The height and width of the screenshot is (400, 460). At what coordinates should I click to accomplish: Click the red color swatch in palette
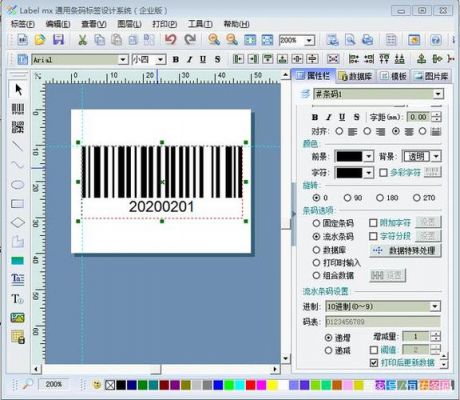251,385
